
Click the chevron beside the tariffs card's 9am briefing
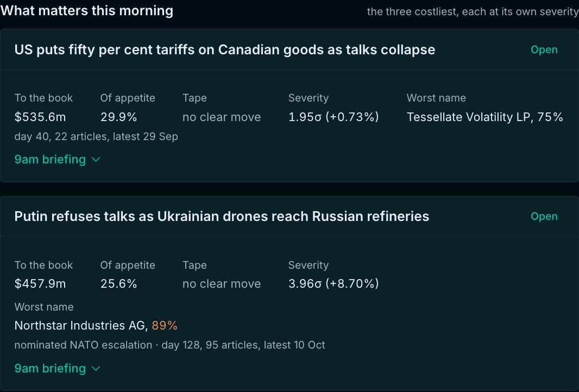96,160
